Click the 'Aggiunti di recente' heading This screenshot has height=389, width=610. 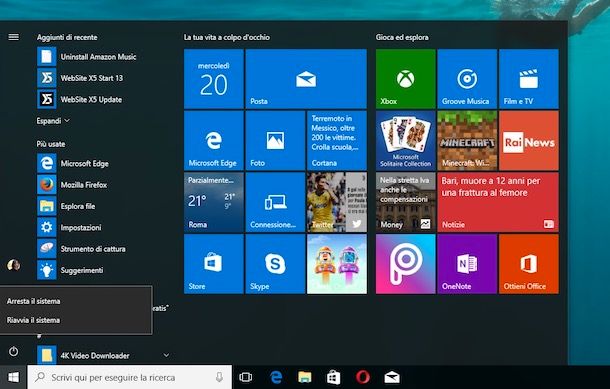67,37
